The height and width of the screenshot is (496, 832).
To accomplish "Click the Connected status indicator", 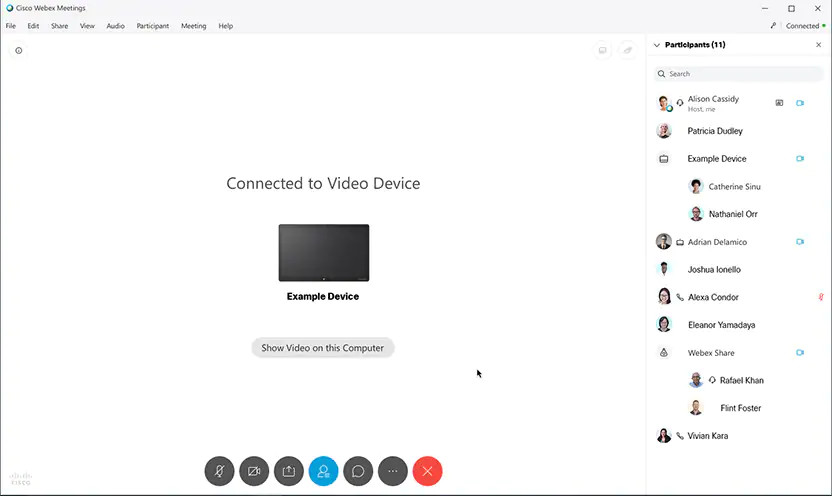I will click(805, 25).
